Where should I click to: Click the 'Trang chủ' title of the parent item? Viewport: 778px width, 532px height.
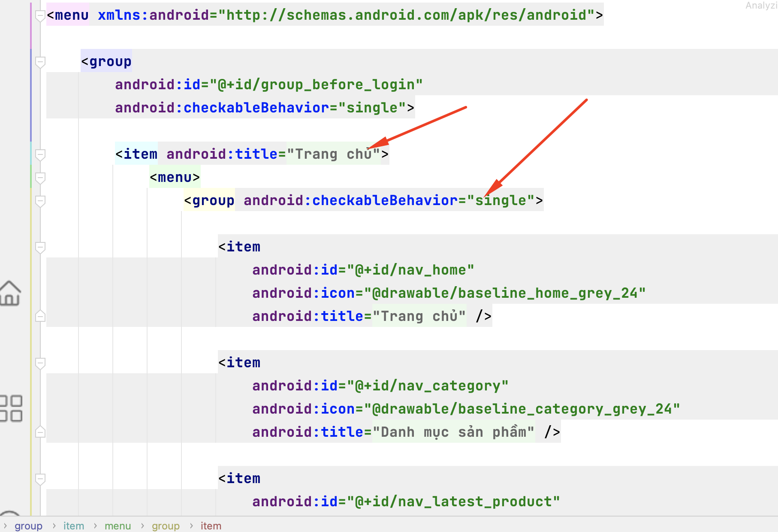(333, 154)
